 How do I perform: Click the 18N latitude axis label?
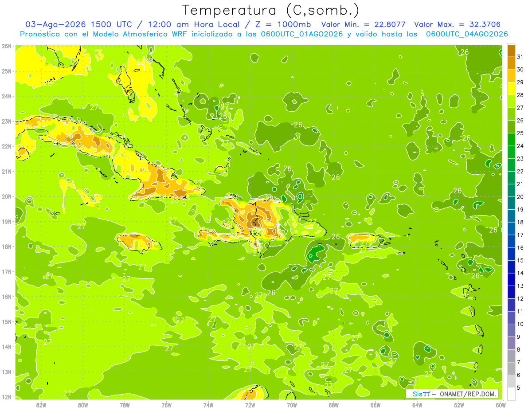point(6,247)
